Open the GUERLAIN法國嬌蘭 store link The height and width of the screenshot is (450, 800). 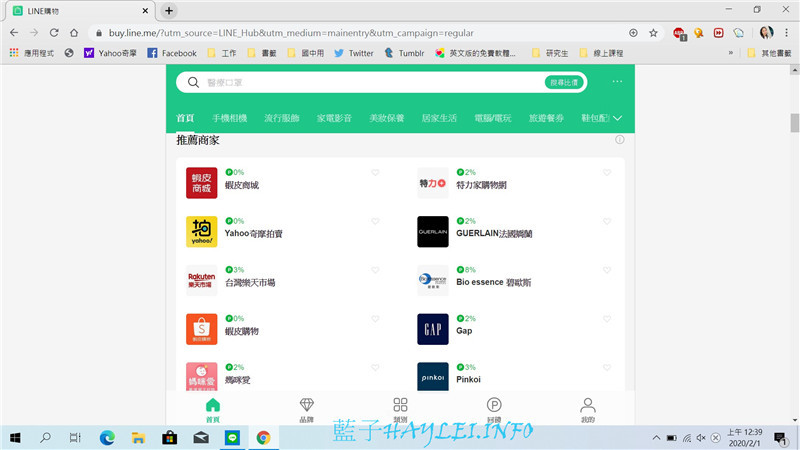(494, 234)
